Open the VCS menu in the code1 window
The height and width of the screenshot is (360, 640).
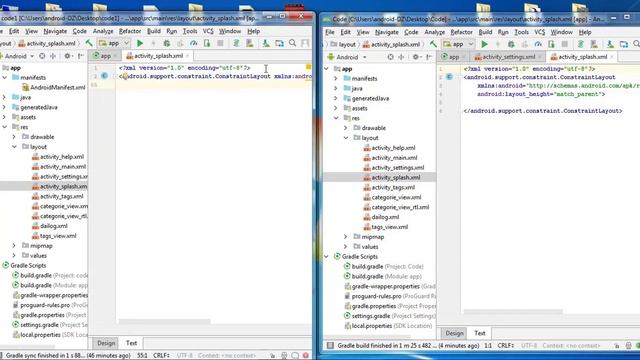click(x=208, y=31)
